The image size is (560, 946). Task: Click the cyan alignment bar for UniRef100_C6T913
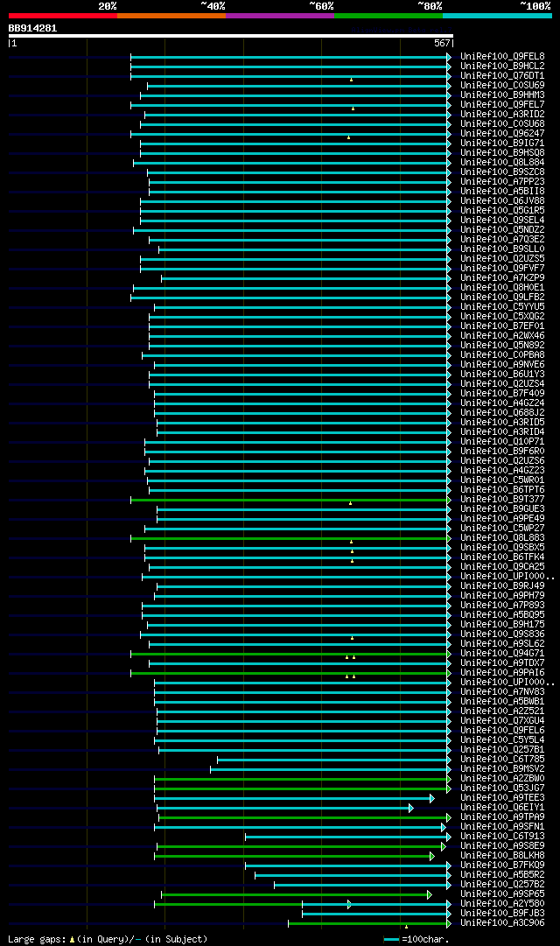pos(347,837)
